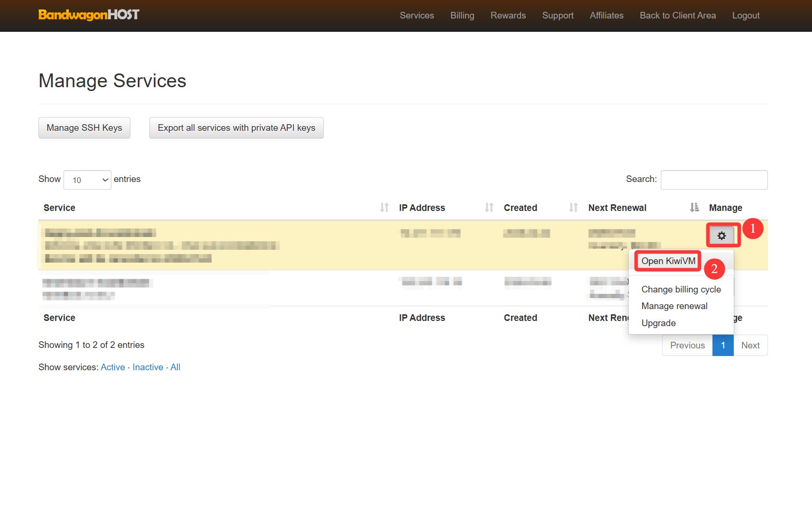The height and width of the screenshot is (511, 812).
Task: Filter services by Active
Action: (113, 367)
